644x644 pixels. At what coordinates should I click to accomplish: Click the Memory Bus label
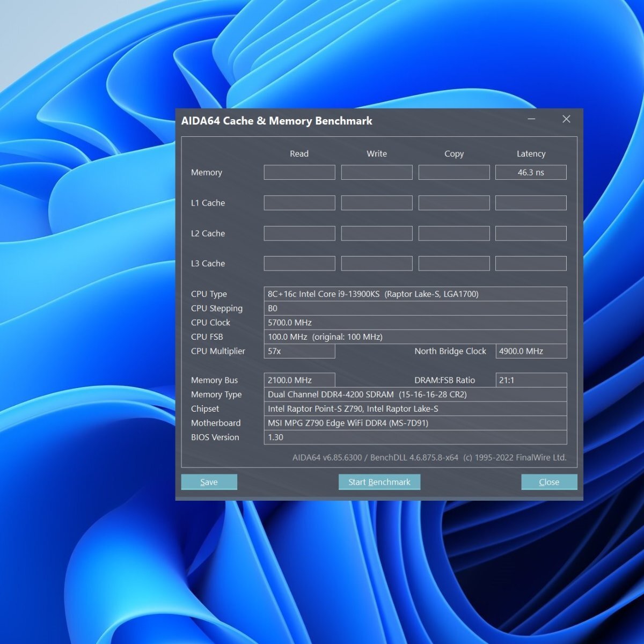[x=214, y=380]
